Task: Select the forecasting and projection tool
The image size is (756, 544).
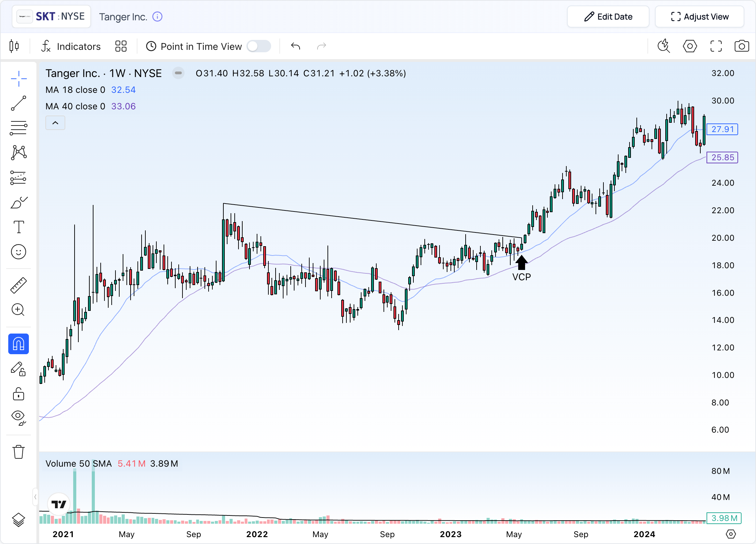Action: tap(19, 177)
